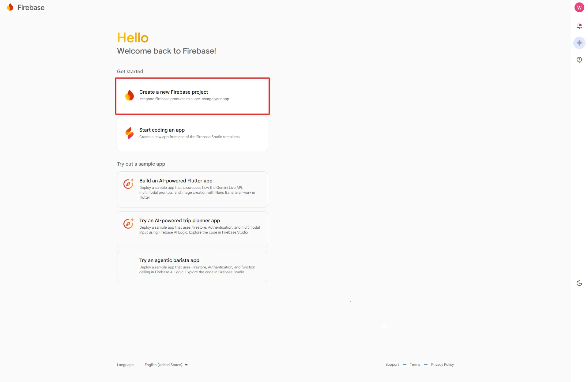
Task: Open Try an agentic barista app sample
Action: (192, 266)
